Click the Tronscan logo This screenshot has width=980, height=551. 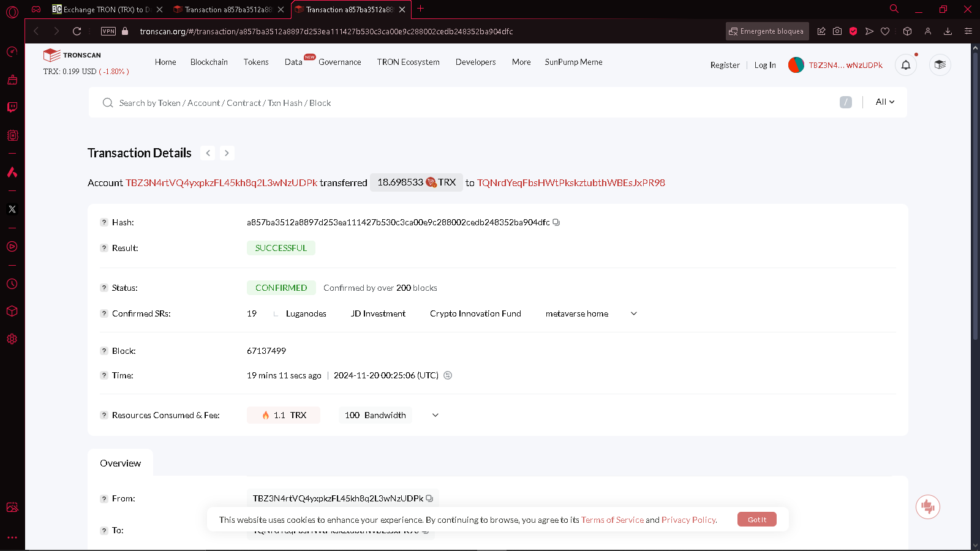pos(72,55)
